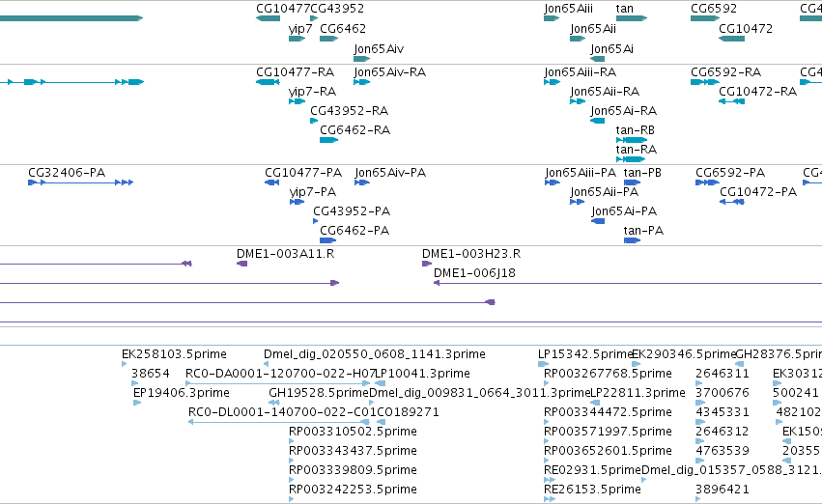
Task: Select the CG6462-PA protein label
Action: 354,231
